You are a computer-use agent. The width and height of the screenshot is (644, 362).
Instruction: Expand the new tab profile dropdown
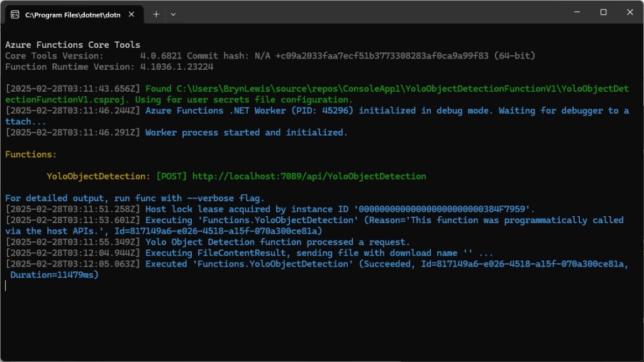[x=174, y=13]
